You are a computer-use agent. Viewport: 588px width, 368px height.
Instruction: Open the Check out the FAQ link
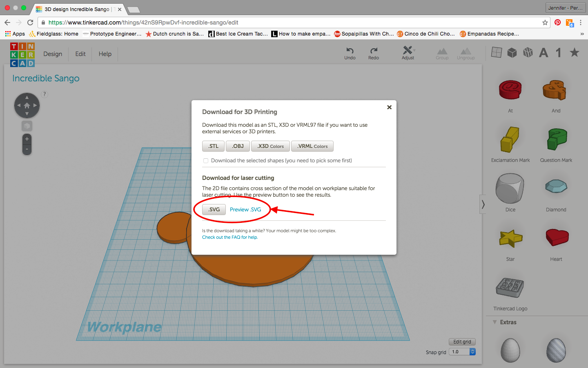click(x=230, y=237)
